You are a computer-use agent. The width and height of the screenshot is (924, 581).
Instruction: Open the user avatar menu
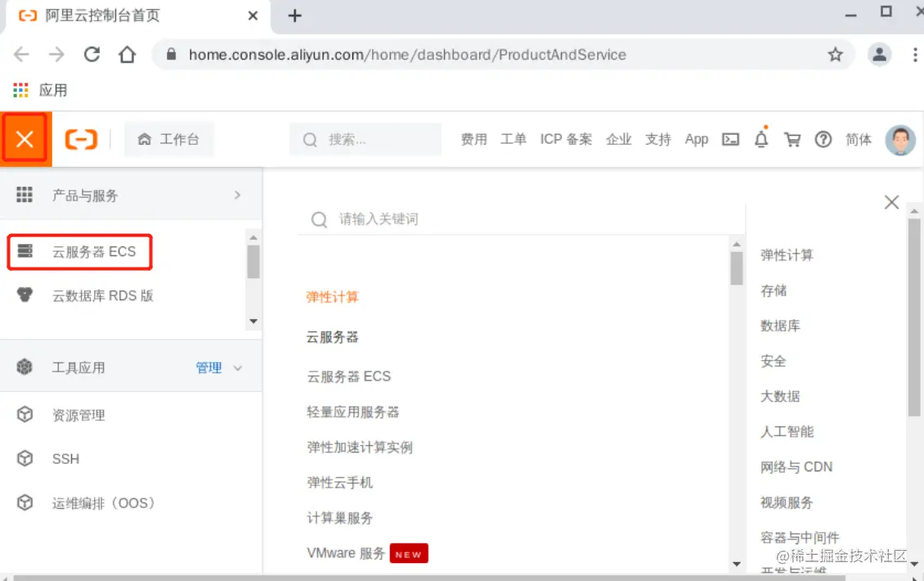[x=900, y=140]
